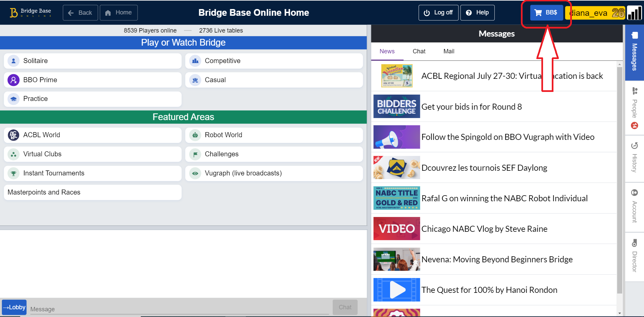
Task: Open the Account panel from the sidebar
Action: pyautogui.click(x=634, y=193)
